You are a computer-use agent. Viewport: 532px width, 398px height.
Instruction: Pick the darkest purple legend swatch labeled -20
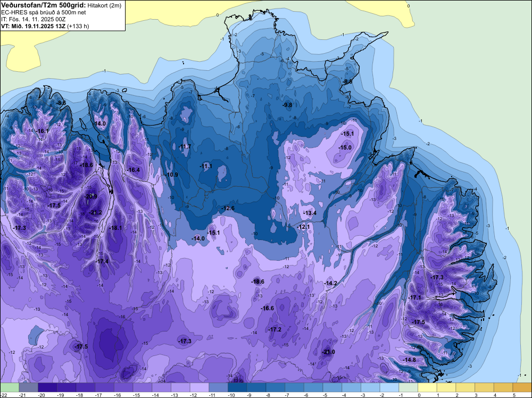point(47,387)
